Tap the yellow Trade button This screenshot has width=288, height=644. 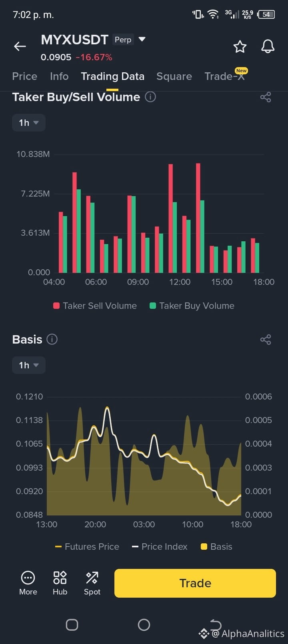point(195,583)
